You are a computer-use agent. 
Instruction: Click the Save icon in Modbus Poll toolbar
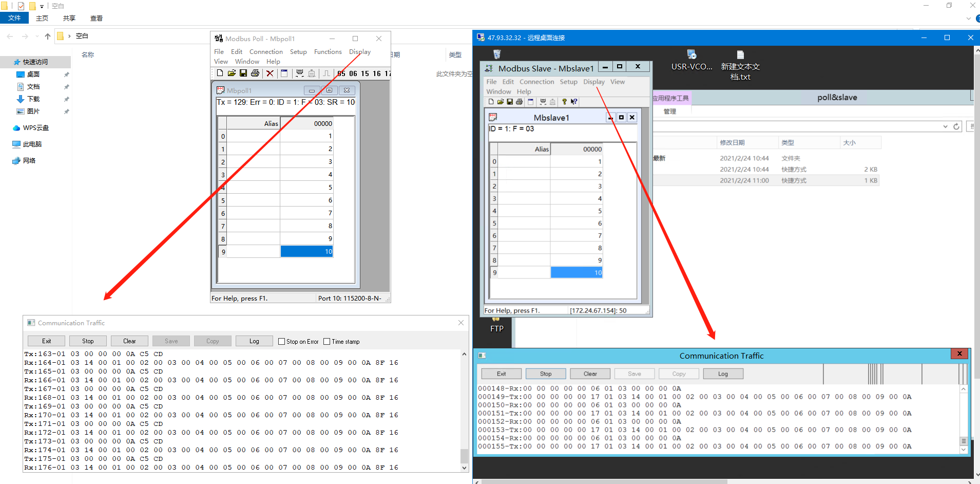tap(243, 73)
